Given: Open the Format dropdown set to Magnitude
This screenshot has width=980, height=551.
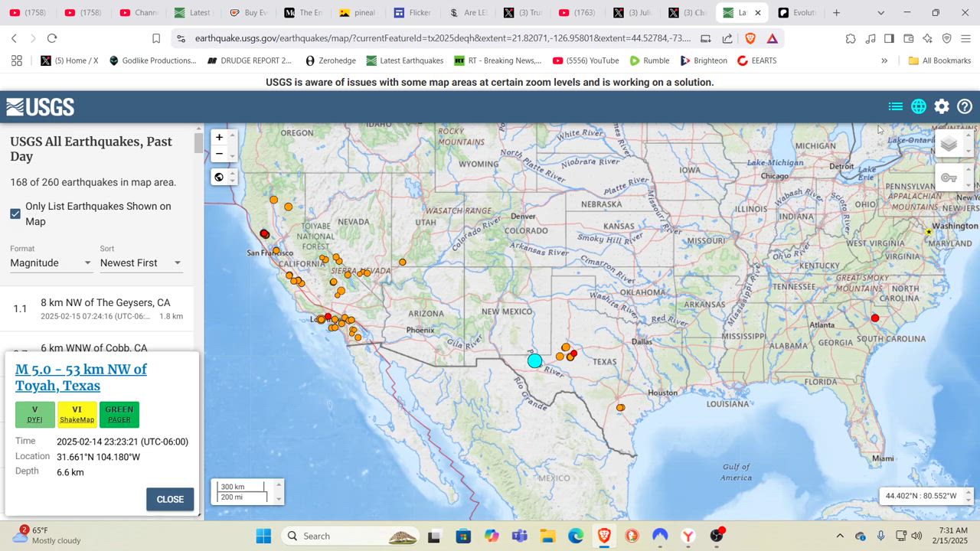Looking at the screenshot, I should click(51, 262).
